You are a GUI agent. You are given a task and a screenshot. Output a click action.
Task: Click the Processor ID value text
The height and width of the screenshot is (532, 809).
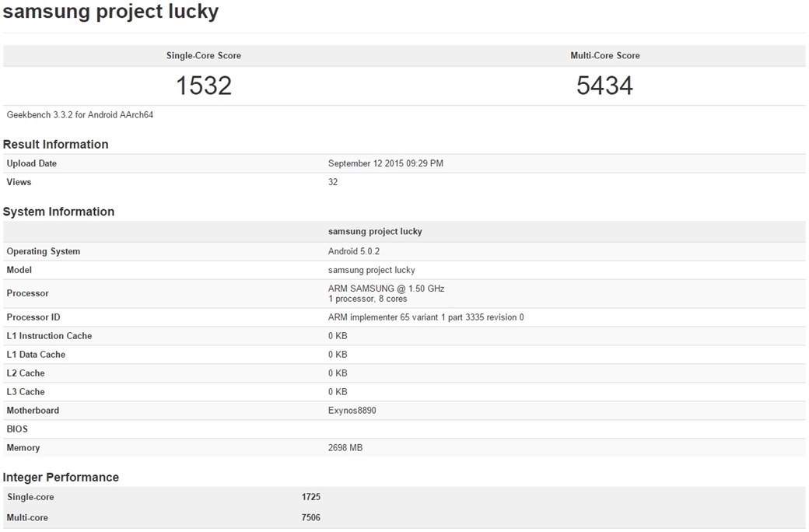pyautogui.click(x=426, y=317)
